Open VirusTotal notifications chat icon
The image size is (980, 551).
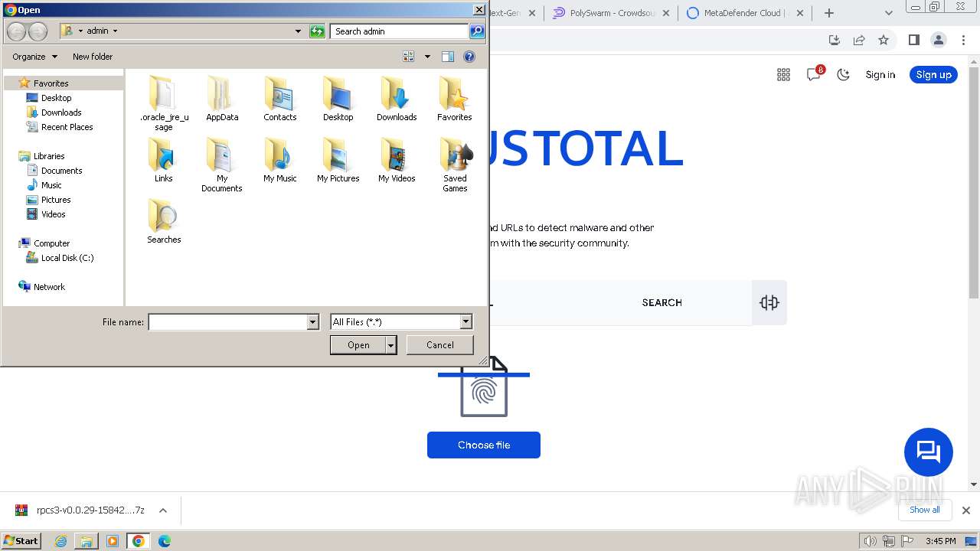click(x=814, y=74)
